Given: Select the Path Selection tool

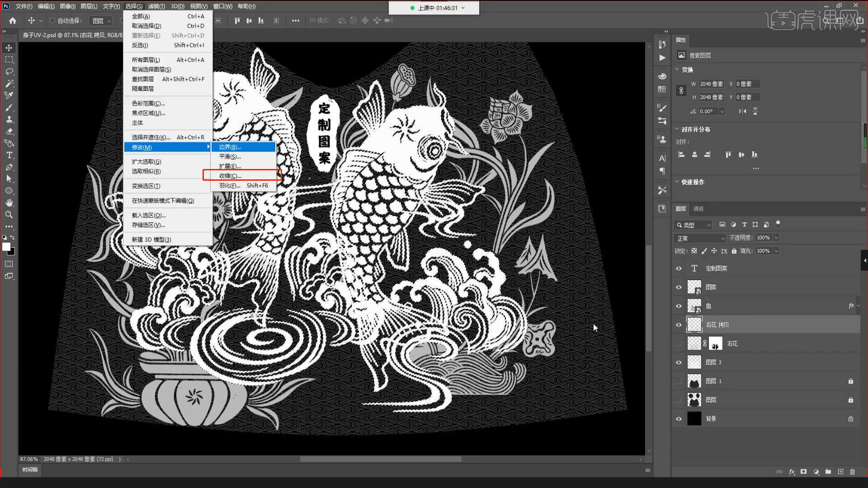Looking at the screenshot, I should click(x=9, y=179).
